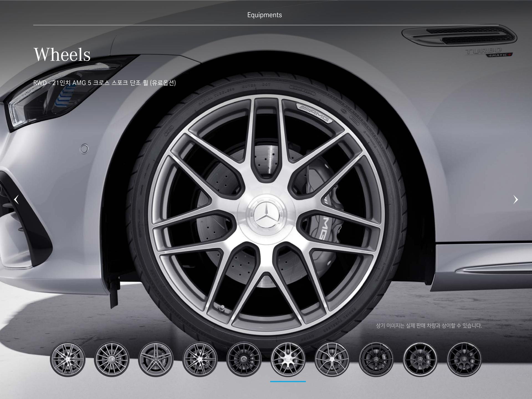Image resolution: width=532 pixels, height=399 pixels.
Task: Select the second wheel thumbnail in the row
Action: point(112,359)
